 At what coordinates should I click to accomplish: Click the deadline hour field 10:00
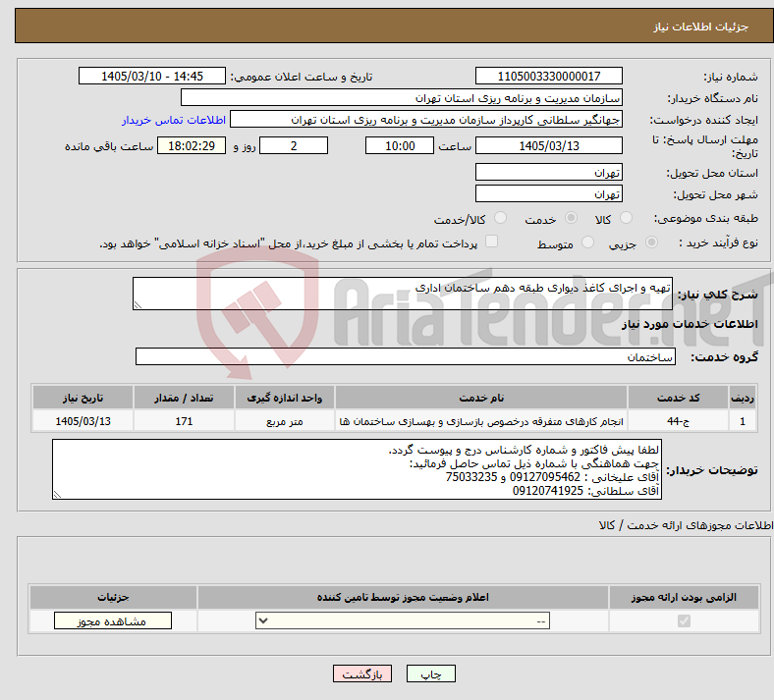pyautogui.click(x=400, y=145)
